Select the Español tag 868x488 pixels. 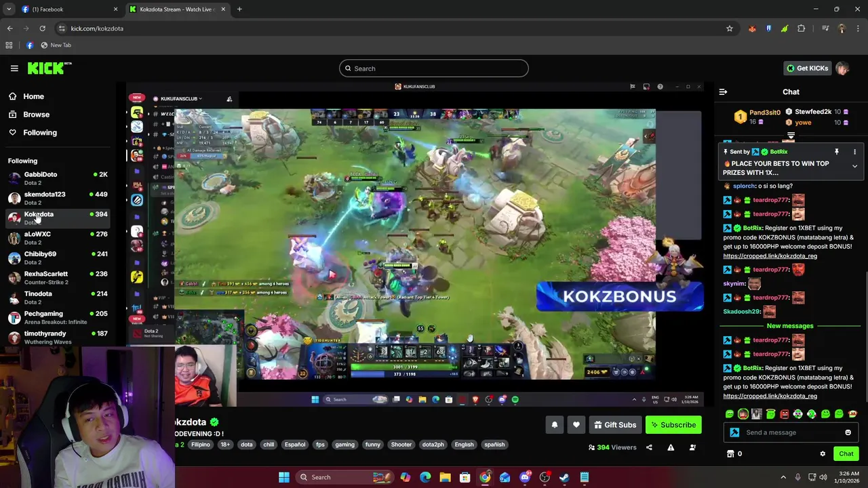click(x=294, y=445)
